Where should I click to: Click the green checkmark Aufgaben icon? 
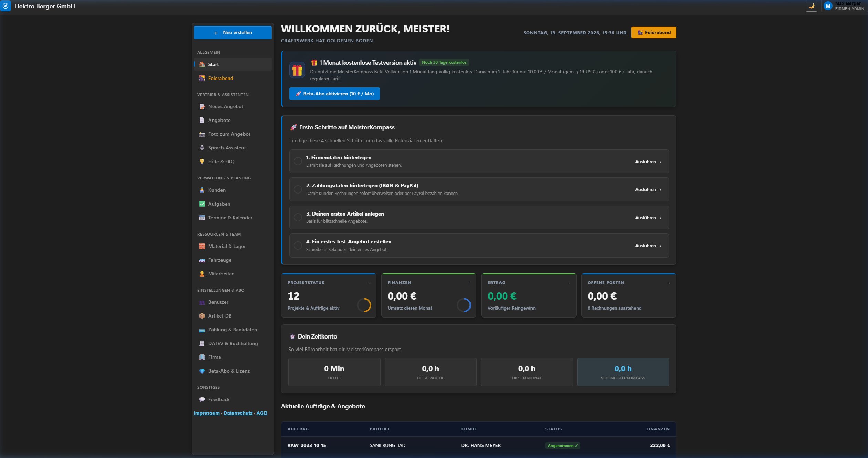point(202,204)
